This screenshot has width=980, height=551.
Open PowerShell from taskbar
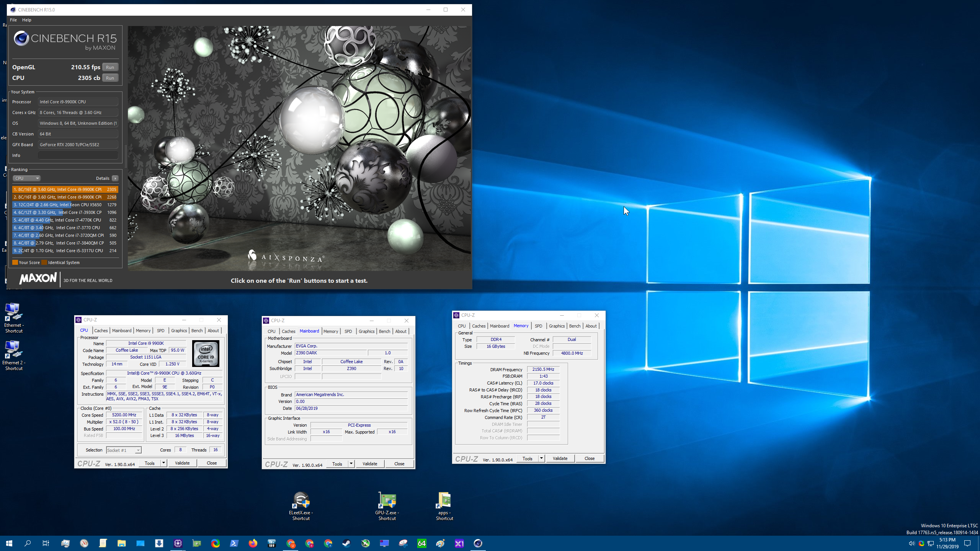click(x=234, y=543)
